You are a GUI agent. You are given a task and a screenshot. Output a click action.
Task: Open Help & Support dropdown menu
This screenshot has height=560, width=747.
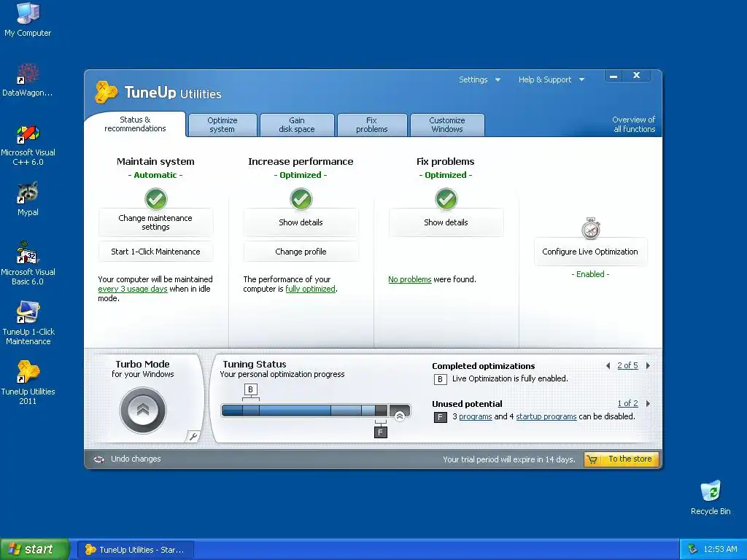[551, 79]
